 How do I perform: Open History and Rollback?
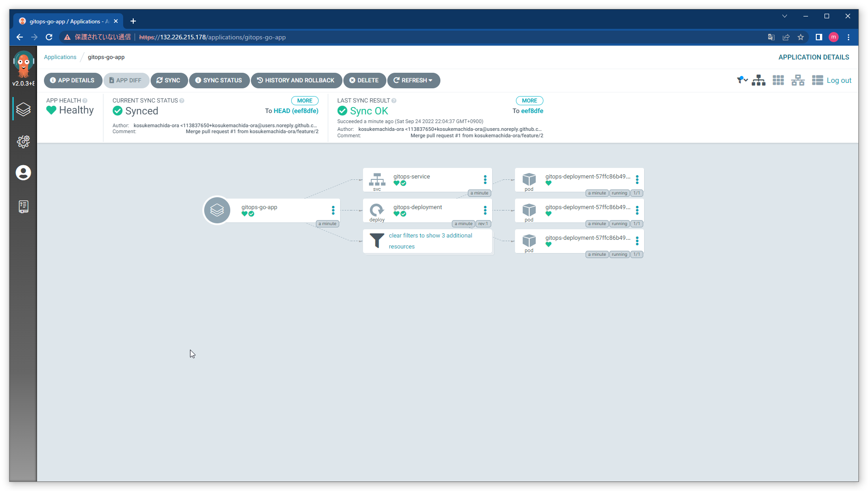pos(296,80)
